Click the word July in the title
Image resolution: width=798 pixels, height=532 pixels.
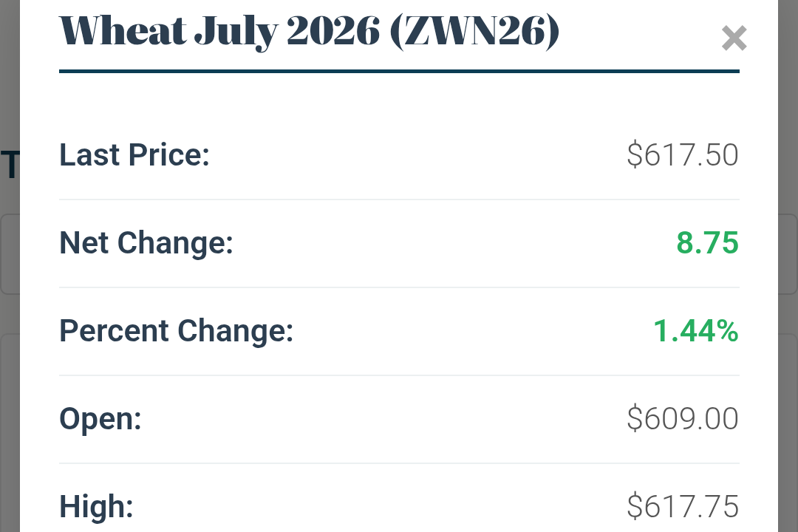point(236,32)
